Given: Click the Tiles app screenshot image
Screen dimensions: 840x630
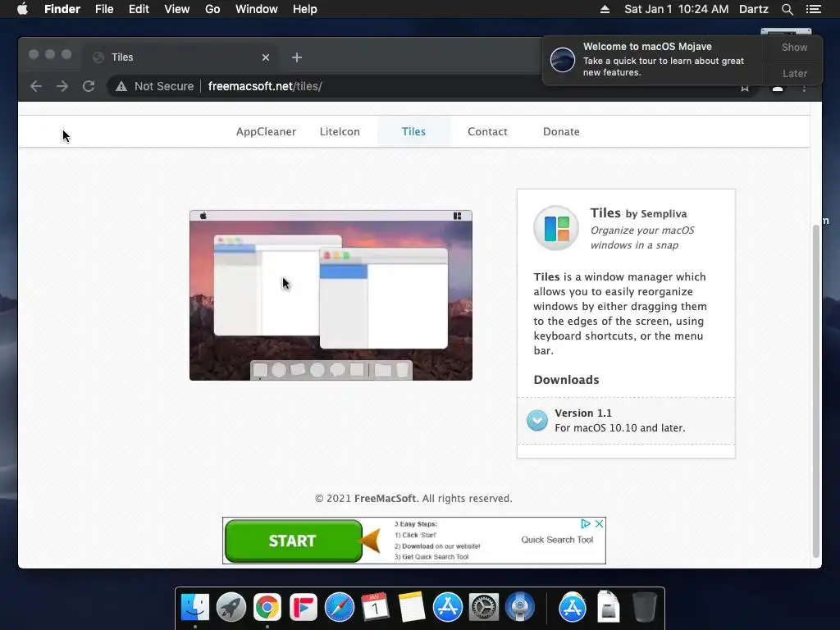Looking at the screenshot, I should pos(331,295).
